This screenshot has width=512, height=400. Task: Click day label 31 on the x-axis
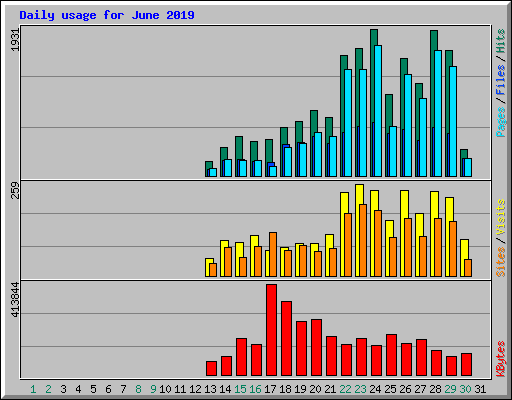(480, 389)
